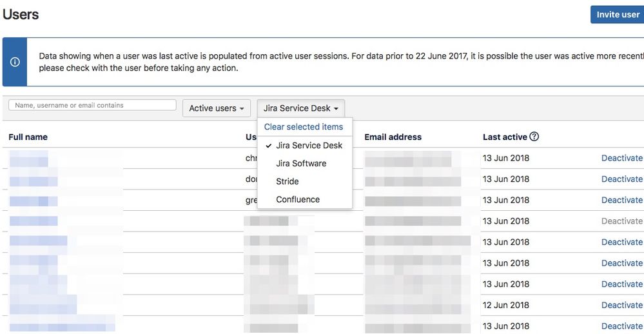Click the info icon in the blue banner
The image size is (644, 334).
coord(15,62)
